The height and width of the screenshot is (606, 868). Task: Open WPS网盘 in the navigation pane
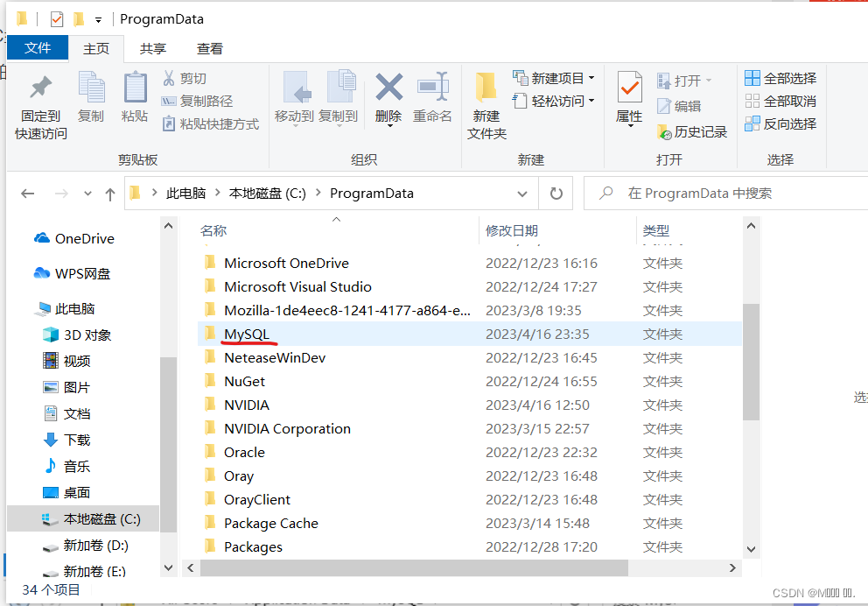coord(72,273)
